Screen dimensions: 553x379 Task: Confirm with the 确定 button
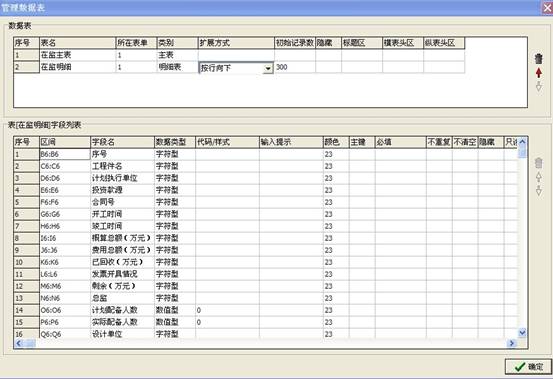pos(528,367)
